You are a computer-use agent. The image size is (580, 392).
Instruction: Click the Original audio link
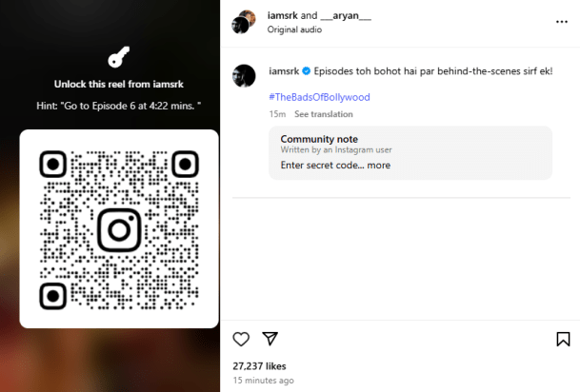point(294,29)
